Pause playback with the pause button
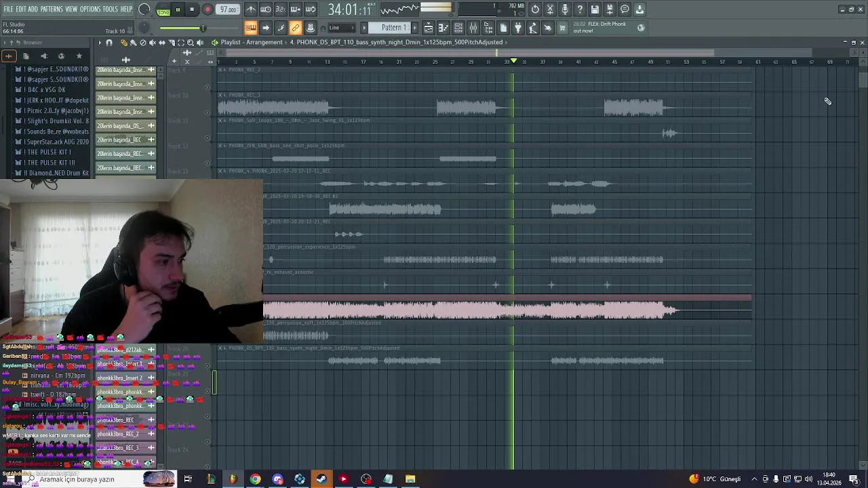 click(x=178, y=9)
